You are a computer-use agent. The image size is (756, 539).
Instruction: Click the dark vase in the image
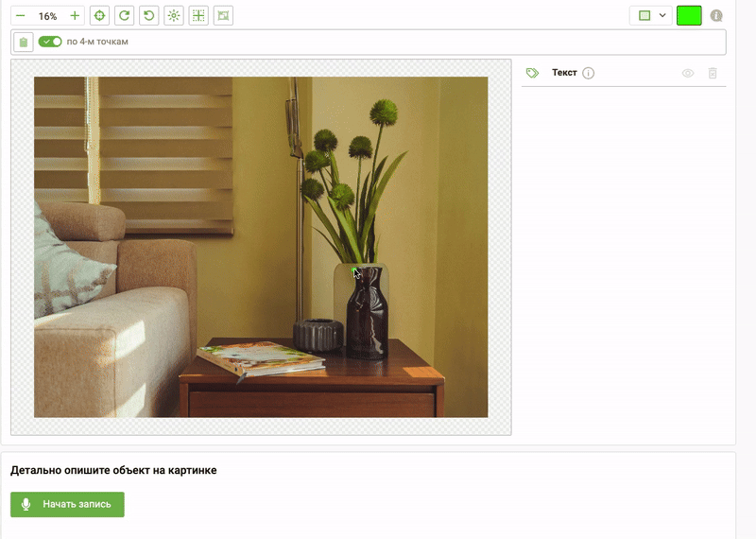point(368,314)
